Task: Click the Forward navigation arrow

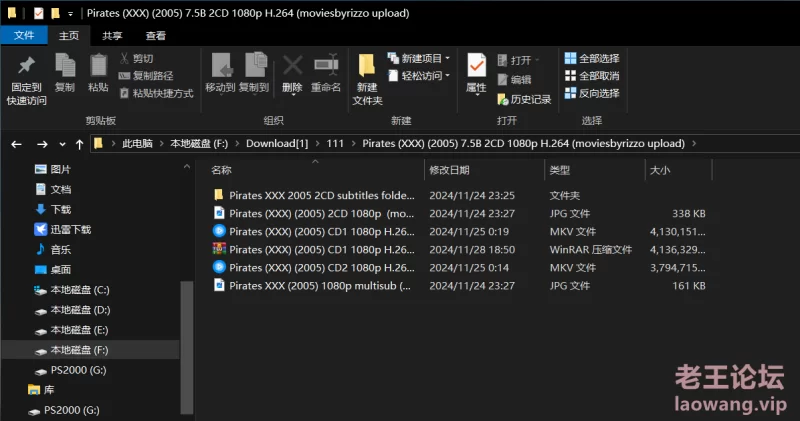Action: (42, 144)
